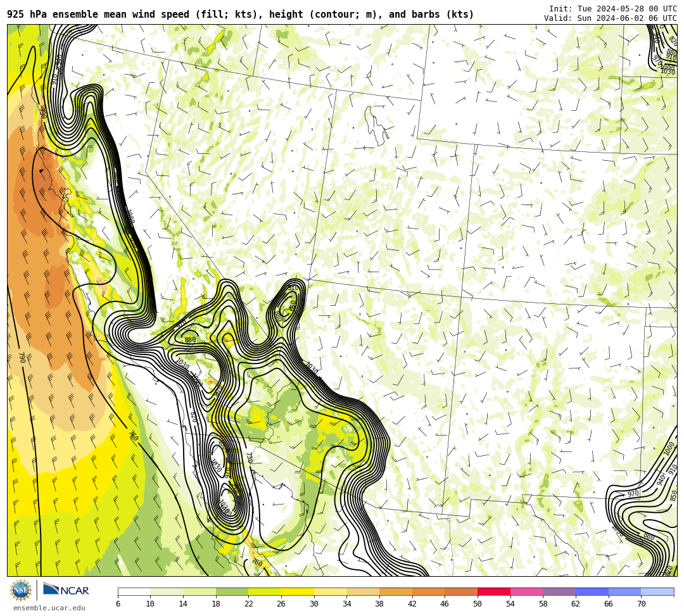Click the colorbar tick label 10

(x=150, y=604)
